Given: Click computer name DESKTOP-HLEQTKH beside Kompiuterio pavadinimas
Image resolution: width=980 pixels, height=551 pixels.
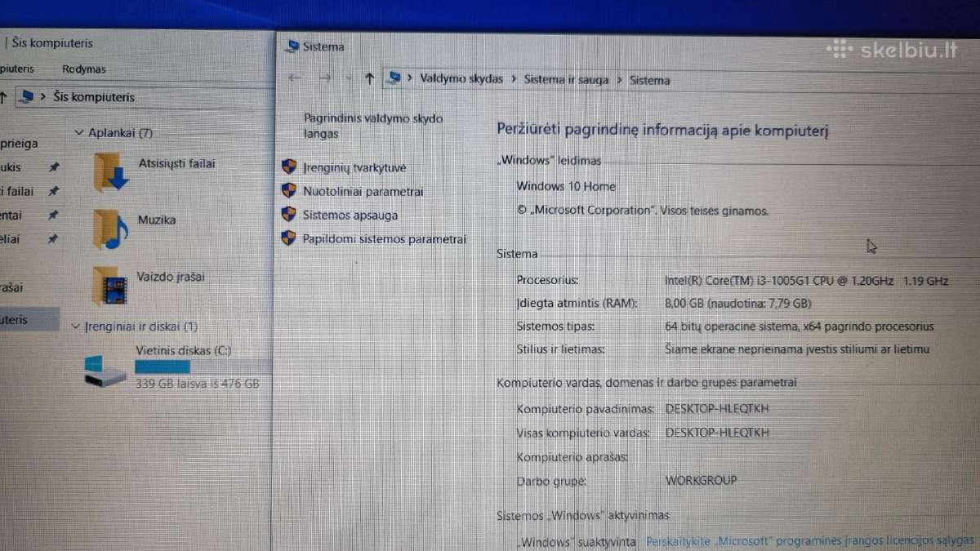Looking at the screenshot, I should pos(718,408).
